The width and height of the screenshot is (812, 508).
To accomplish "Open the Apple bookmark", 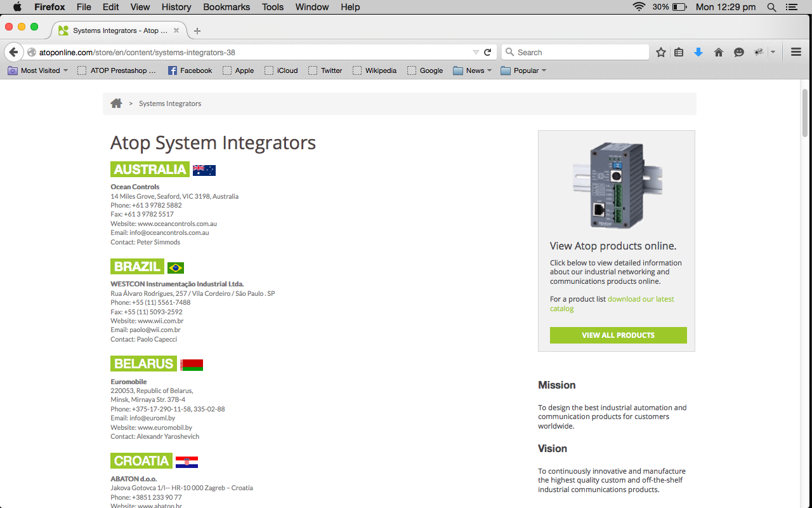I will click(238, 70).
